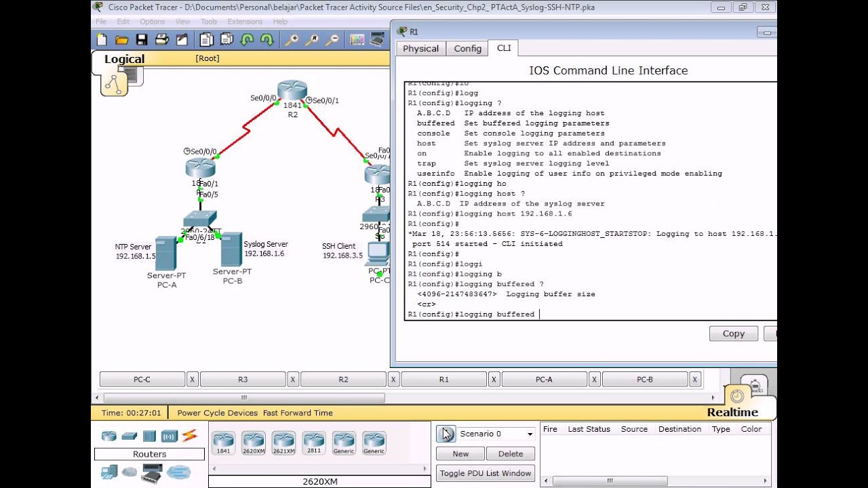Screen dimensions: 868x488
Task: Open a file with the folder icon
Action: (x=121, y=40)
